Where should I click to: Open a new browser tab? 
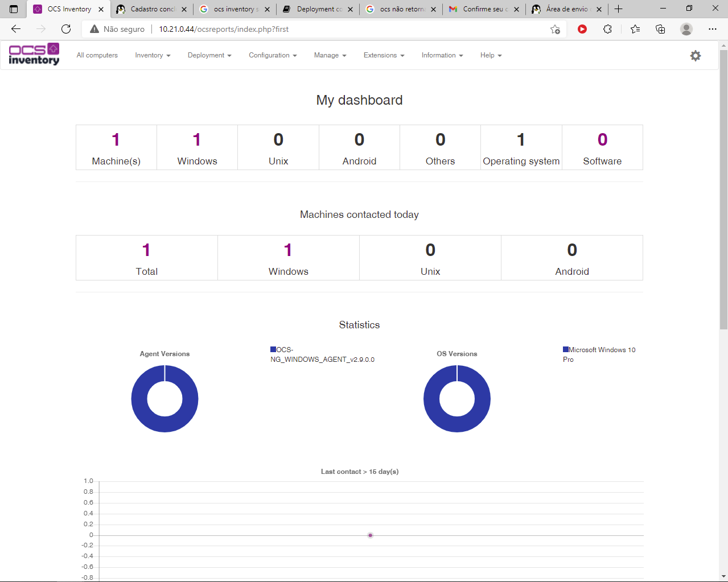click(x=619, y=9)
